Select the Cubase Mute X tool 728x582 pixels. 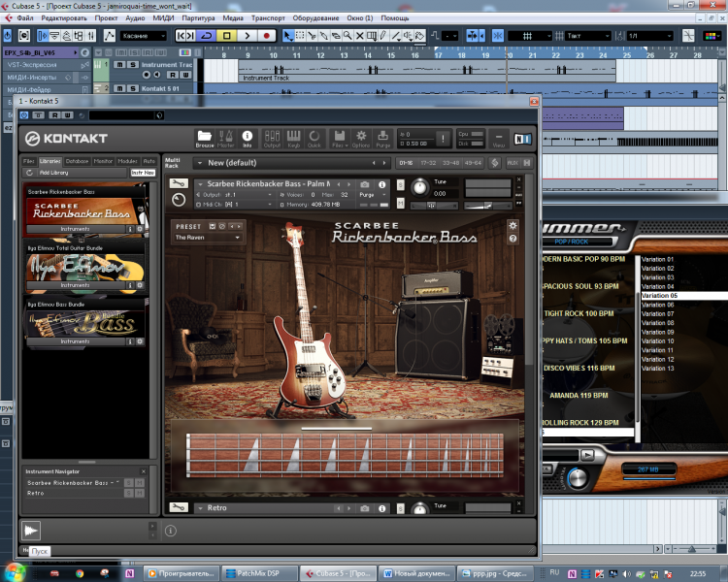pos(359,36)
